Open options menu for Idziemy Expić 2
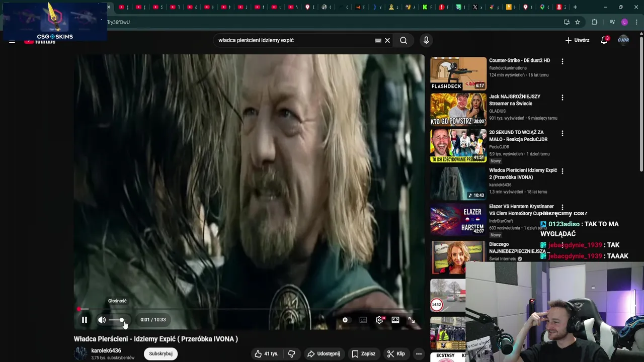This screenshot has height=362, width=644. coord(562,171)
